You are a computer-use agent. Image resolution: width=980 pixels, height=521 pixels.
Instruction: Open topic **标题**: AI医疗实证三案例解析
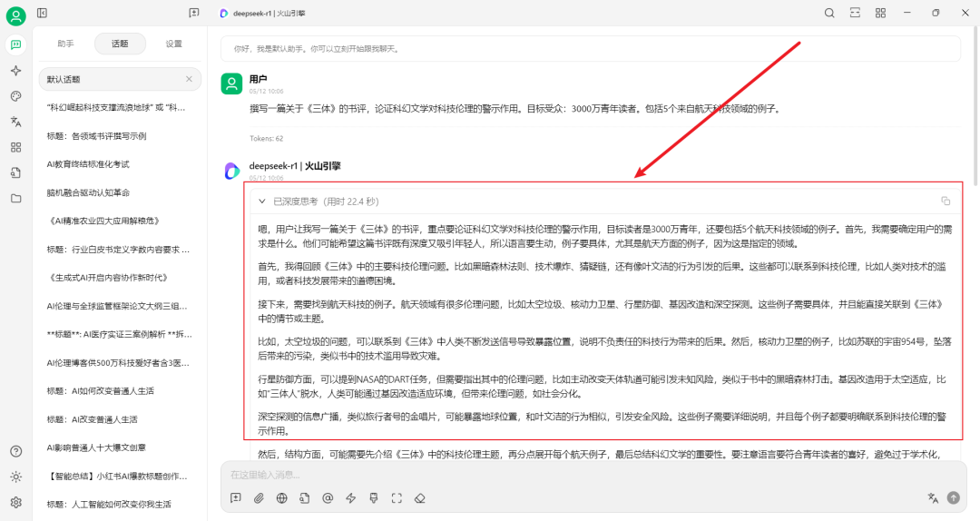pyautogui.click(x=120, y=334)
